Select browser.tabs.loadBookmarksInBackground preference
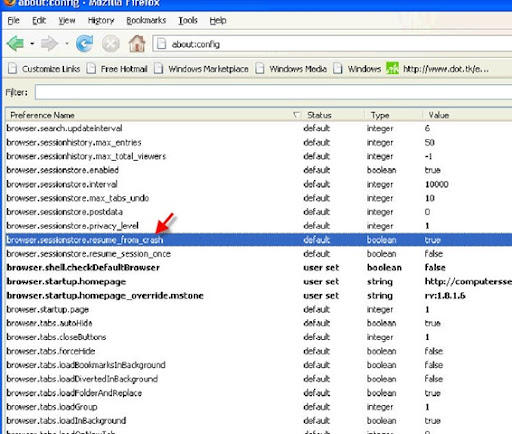The height and width of the screenshot is (434, 512). pyautogui.click(x=259, y=365)
